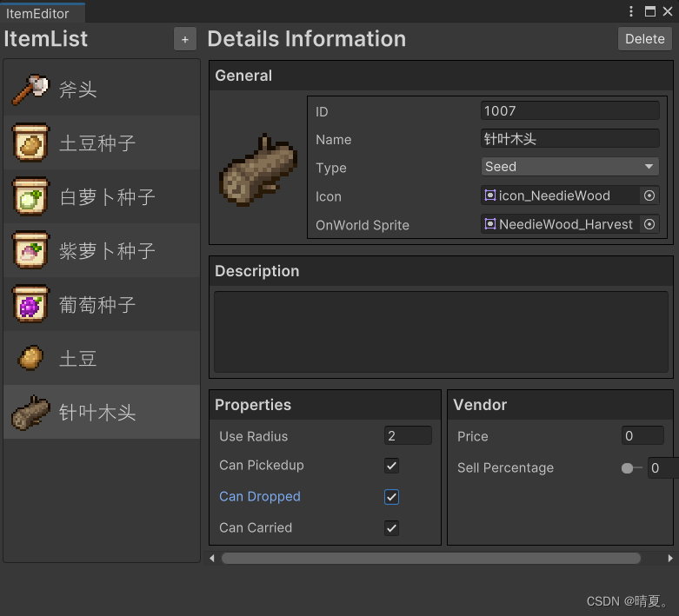The height and width of the screenshot is (616, 679).
Task: Select the 针叶木头 entry in ItemList
Action: coord(97,413)
